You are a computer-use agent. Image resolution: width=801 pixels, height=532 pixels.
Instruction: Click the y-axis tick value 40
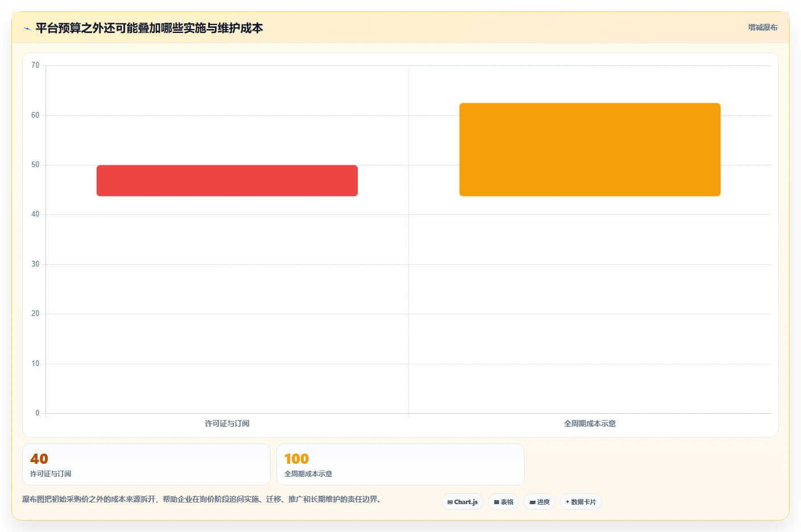pyautogui.click(x=35, y=214)
